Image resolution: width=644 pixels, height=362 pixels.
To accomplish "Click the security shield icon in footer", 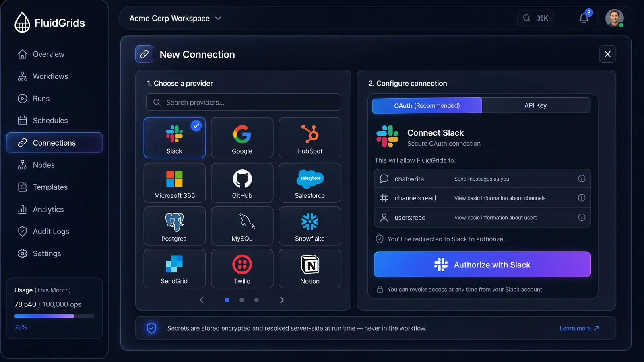I will click(x=151, y=328).
